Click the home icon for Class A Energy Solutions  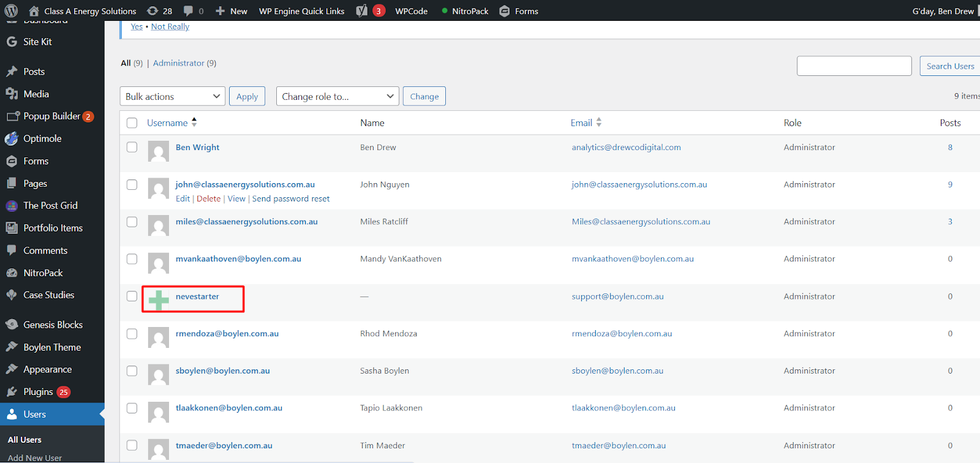coord(34,11)
